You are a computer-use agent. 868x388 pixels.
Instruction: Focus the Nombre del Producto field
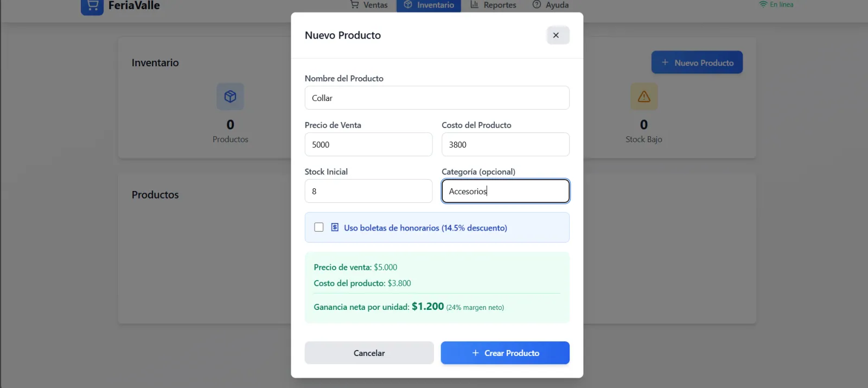(x=437, y=98)
